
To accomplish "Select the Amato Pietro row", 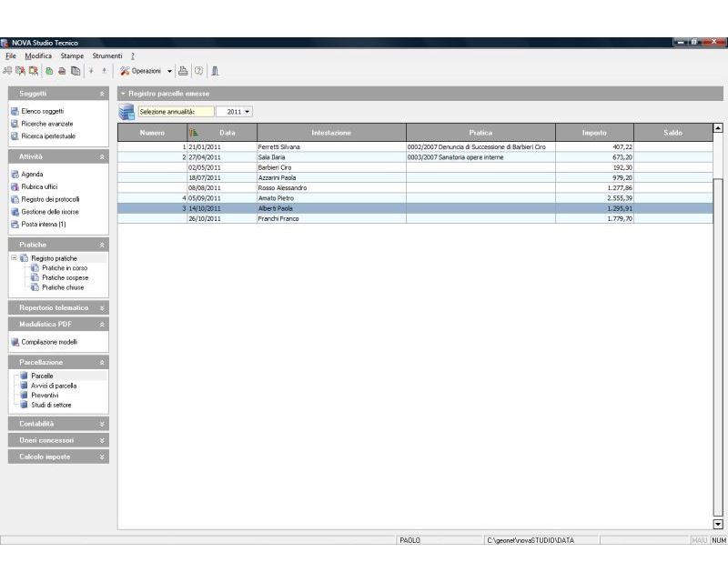I will click(415, 198).
